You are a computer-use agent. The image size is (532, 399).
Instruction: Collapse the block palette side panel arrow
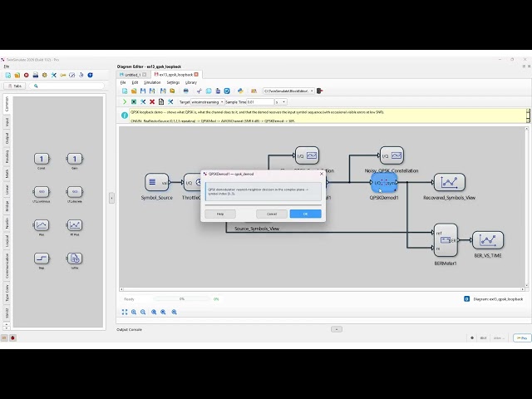(111, 198)
